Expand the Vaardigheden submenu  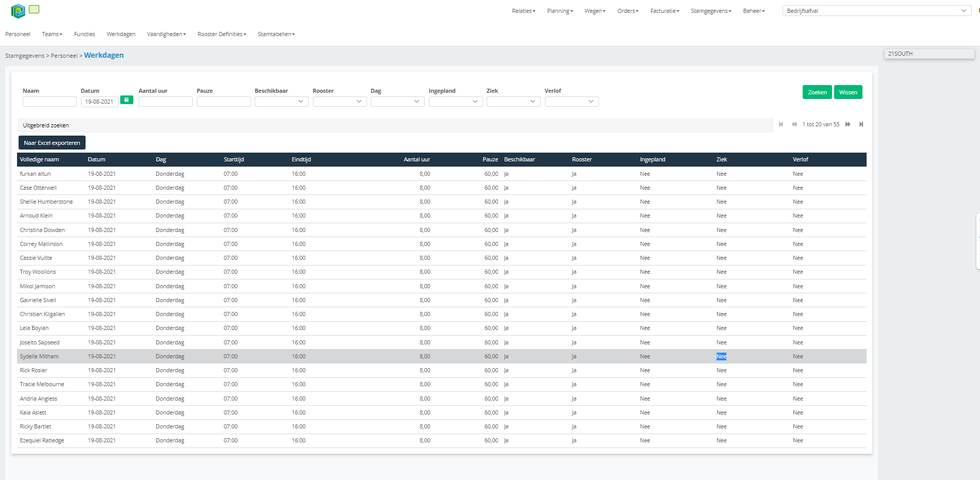click(167, 34)
